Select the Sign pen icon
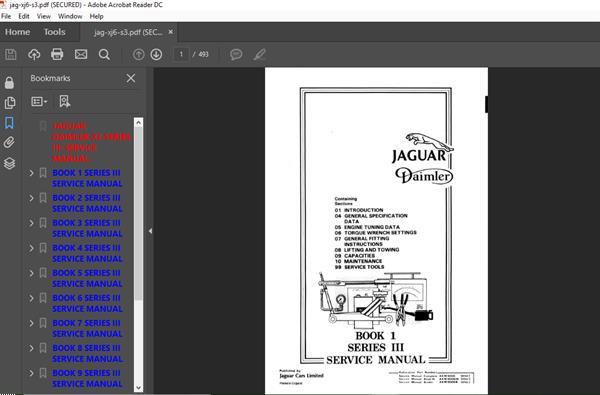The height and width of the screenshot is (395, 600). (x=259, y=54)
